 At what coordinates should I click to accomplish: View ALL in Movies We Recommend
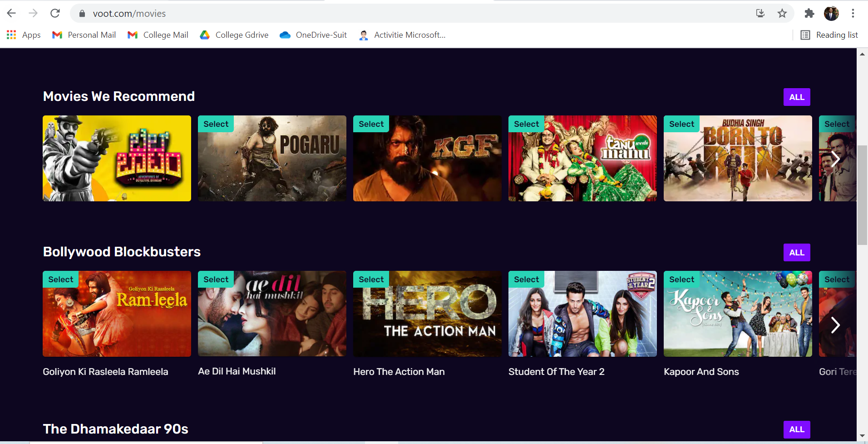click(797, 97)
